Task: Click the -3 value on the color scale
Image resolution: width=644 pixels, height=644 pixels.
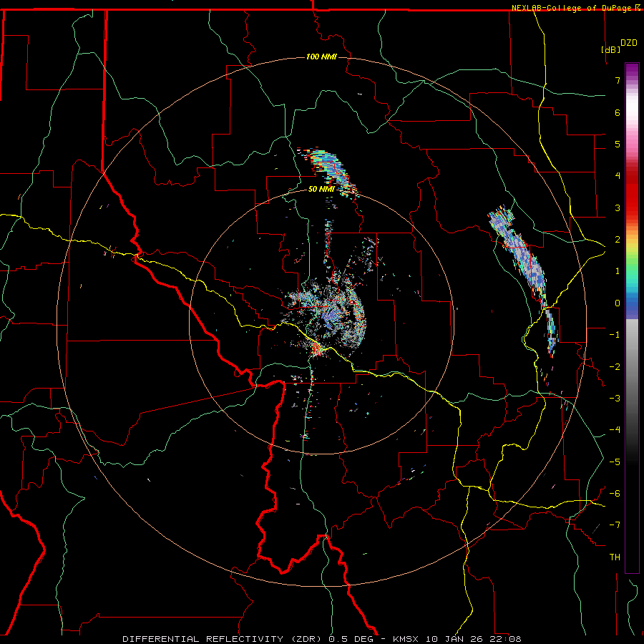Action: (x=615, y=399)
